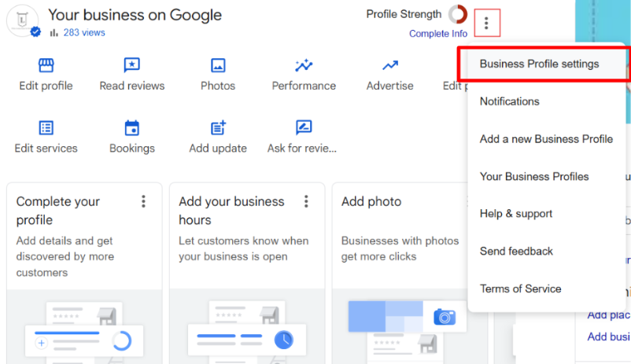631x364 pixels.
Task: Click the 283 views link
Action: 84,32
